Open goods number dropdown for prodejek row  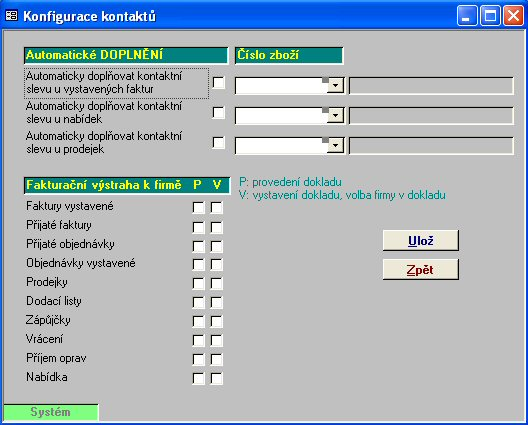click(x=335, y=145)
